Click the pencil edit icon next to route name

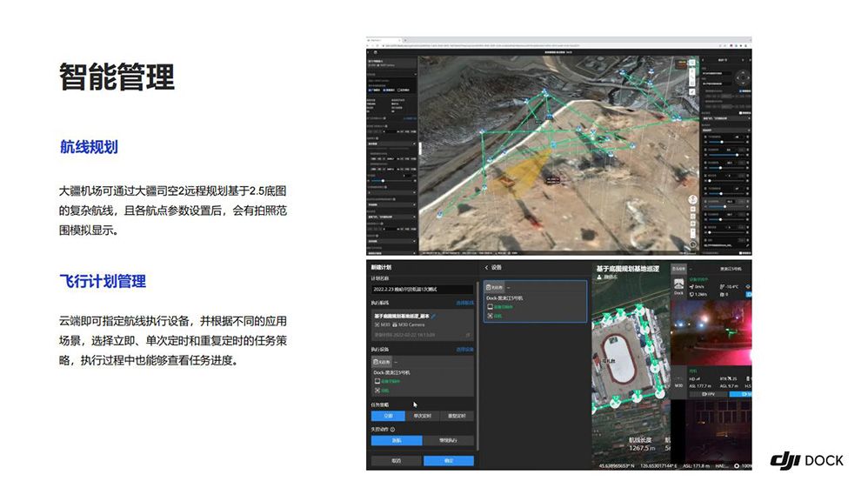pos(434,316)
